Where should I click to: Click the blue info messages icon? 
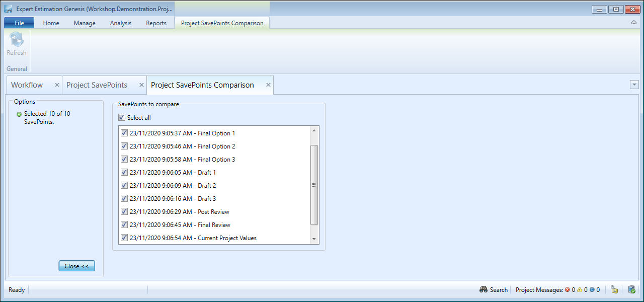tap(592, 290)
